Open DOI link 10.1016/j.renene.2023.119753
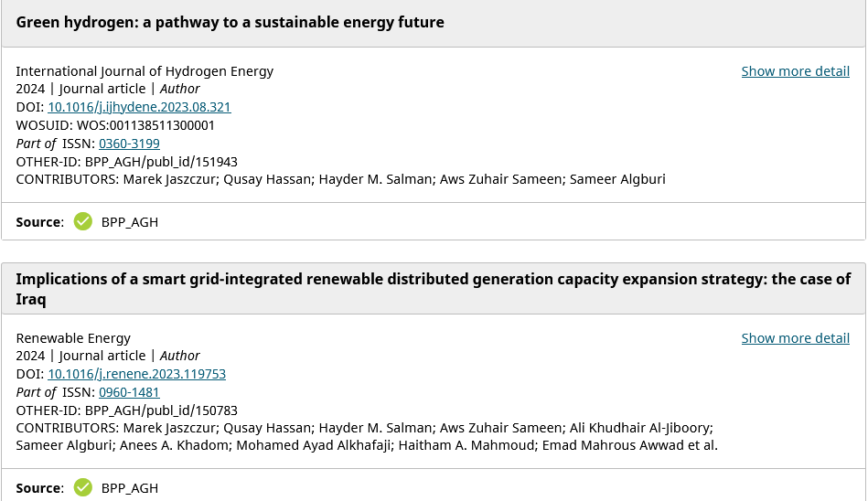868x501 pixels. tap(136, 374)
